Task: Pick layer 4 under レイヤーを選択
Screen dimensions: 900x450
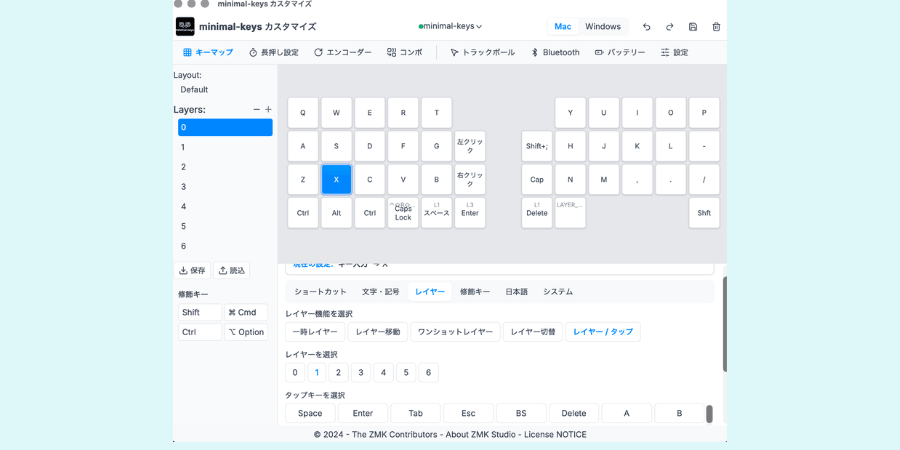Action: click(x=383, y=373)
